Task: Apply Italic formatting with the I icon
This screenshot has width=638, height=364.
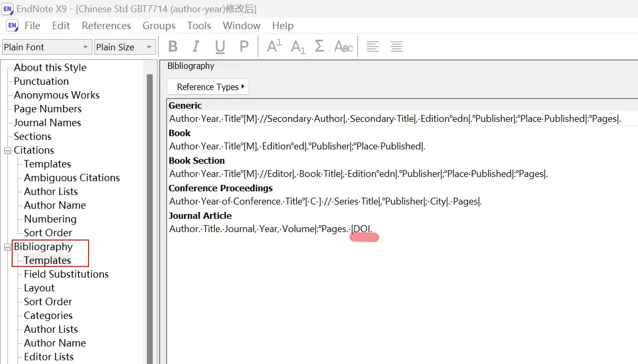Action: point(196,47)
